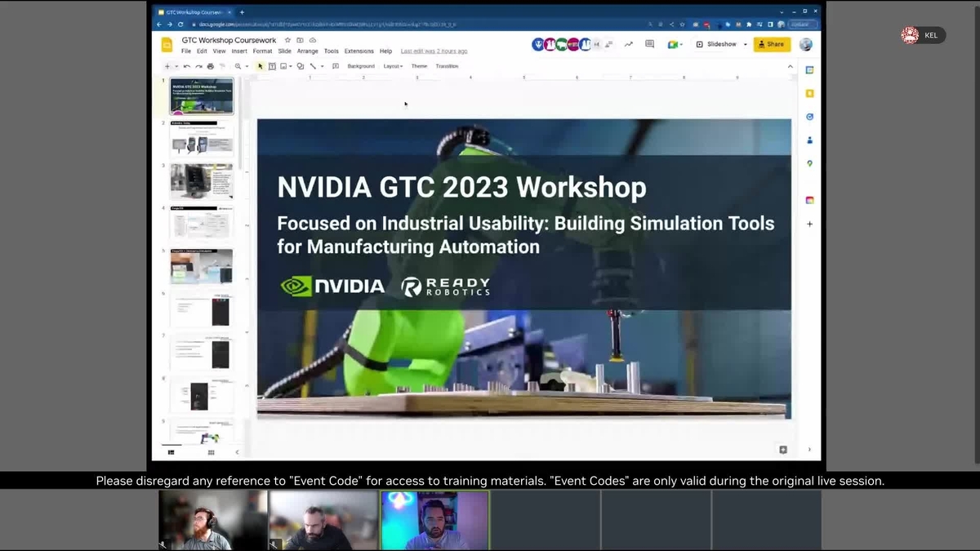Click the Print icon in toolbar

coord(210,66)
